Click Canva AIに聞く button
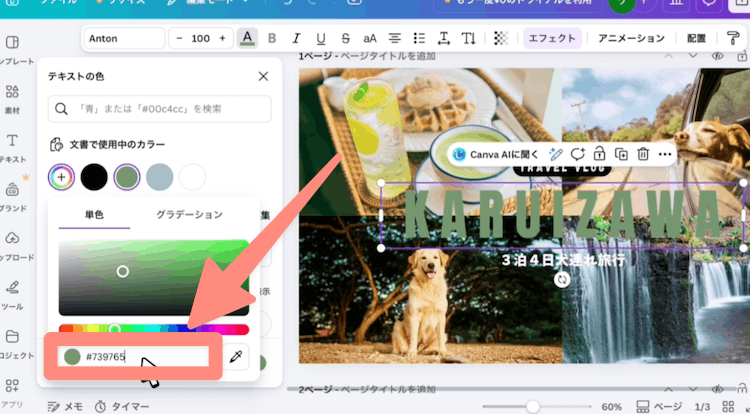 point(496,154)
